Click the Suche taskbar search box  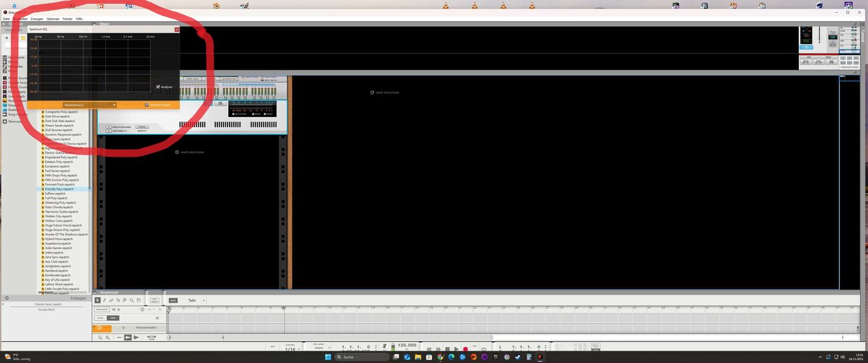coord(362,357)
